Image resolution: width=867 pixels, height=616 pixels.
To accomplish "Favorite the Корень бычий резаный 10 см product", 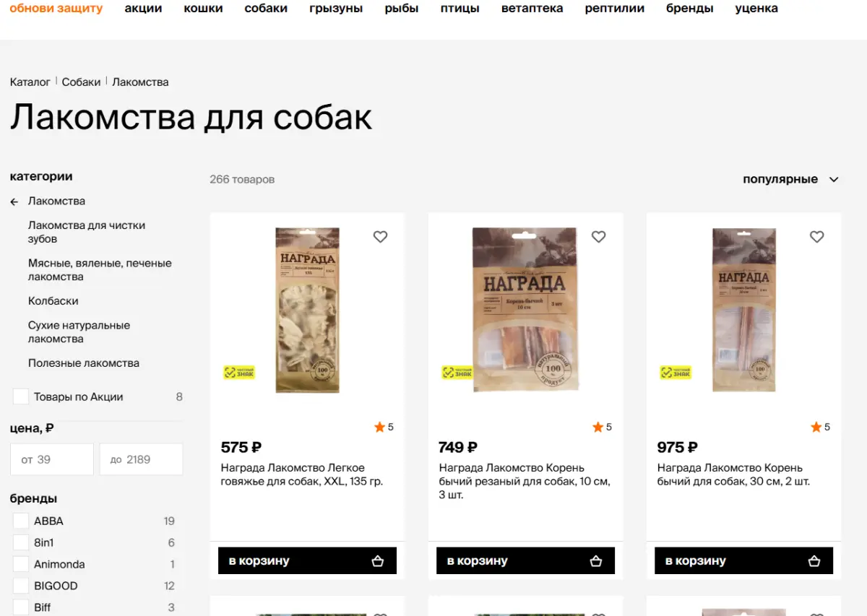I will coord(598,236).
